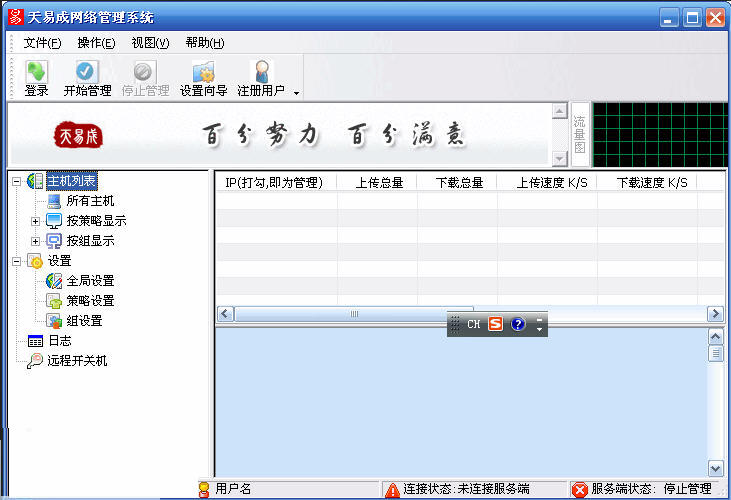Expand the 按策略显示 node
This screenshot has width=731, height=500.
[35, 221]
